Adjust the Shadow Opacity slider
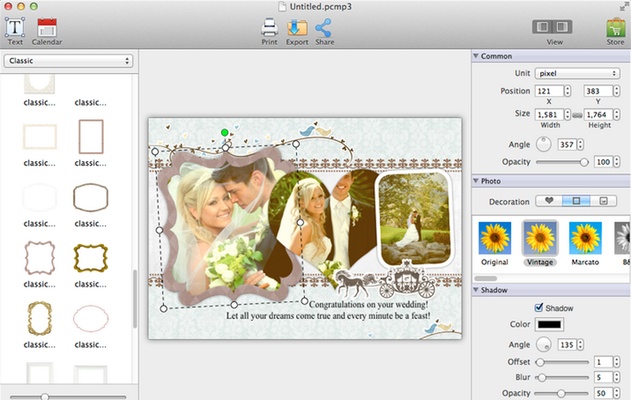631x400 pixels. click(x=562, y=393)
